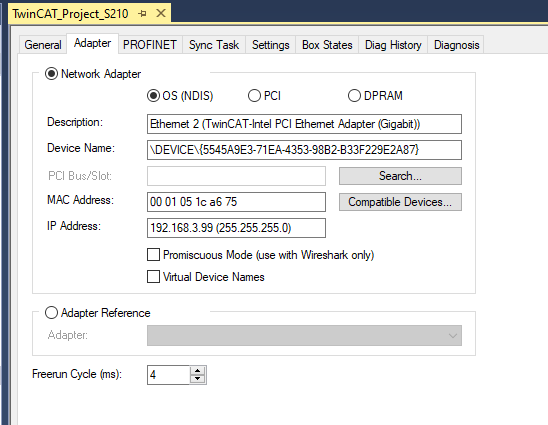Select the Network Adapter radio button
This screenshot has height=425, width=548.
tap(51, 74)
